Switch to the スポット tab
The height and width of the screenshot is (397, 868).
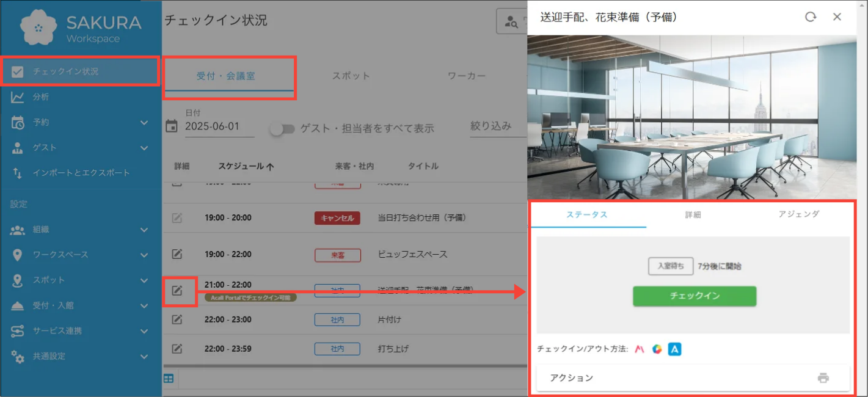(x=351, y=76)
